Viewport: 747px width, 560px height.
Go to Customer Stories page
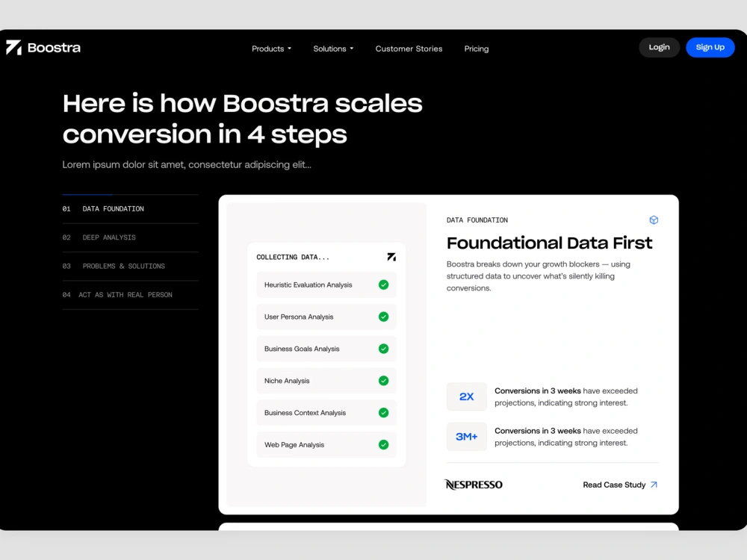pyautogui.click(x=409, y=49)
